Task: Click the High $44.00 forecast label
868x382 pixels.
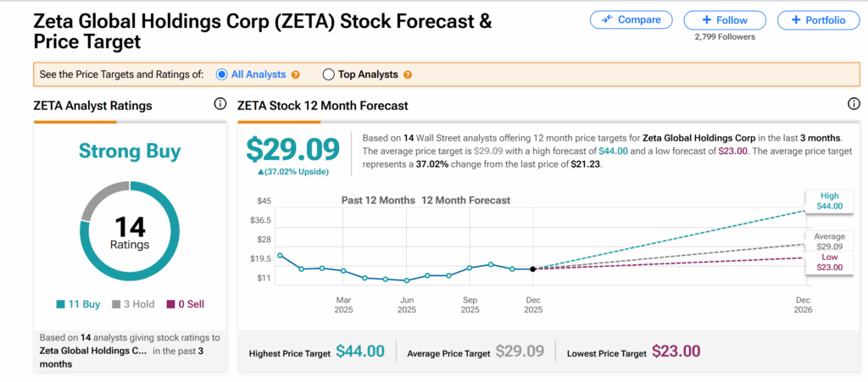Action: click(829, 200)
